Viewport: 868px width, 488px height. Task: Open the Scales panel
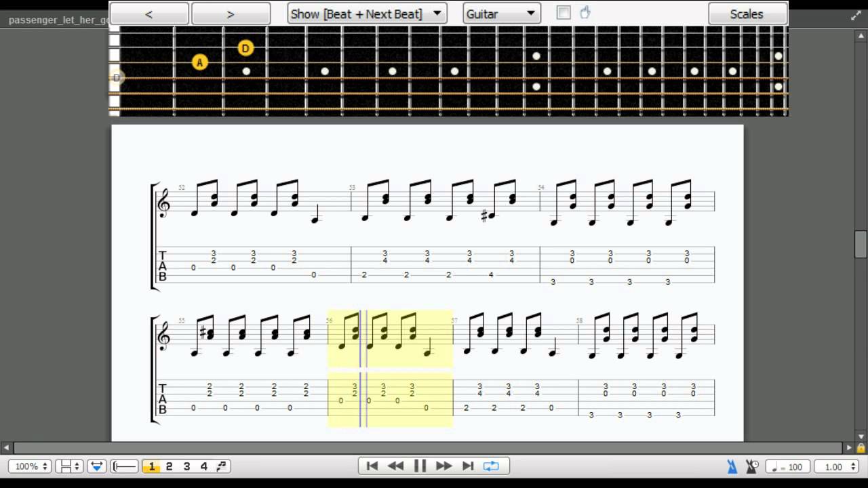click(x=747, y=14)
